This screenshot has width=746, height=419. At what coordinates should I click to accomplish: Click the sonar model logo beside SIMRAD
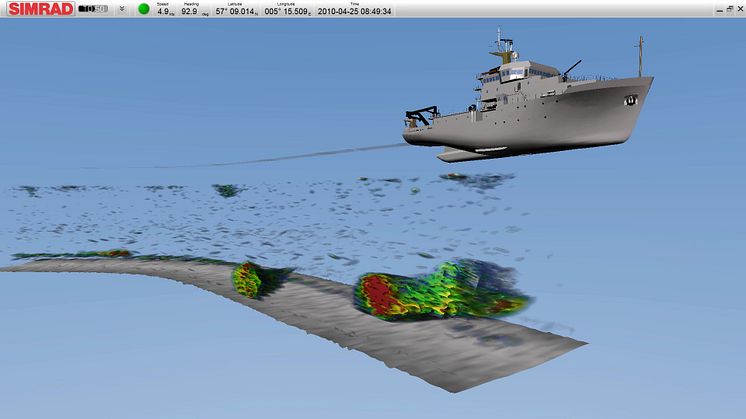pyautogui.click(x=93, y=9)
